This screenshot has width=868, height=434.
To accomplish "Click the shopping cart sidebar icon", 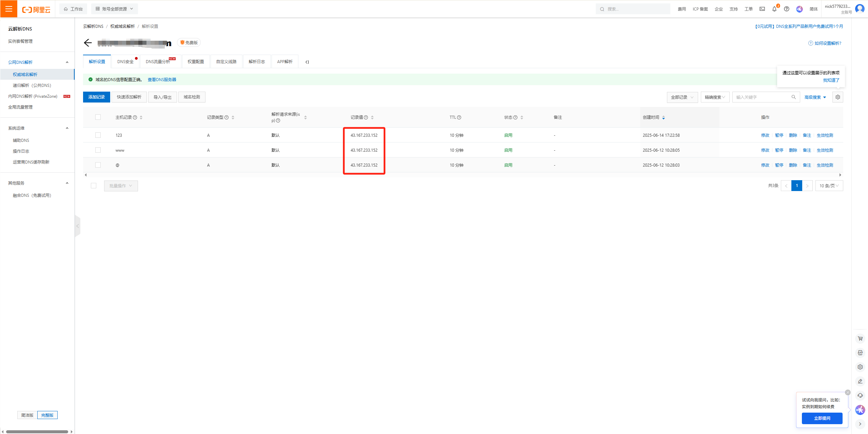I will tap(860, 338).
